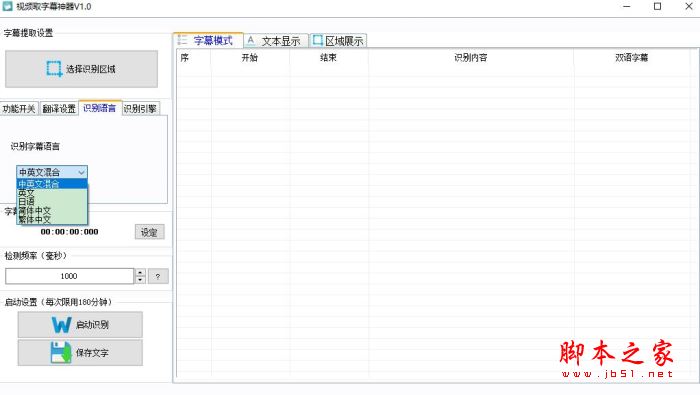Minimize the 视频取字幕神器 window
This screenshot has width=700, height=395.
pos(627,6)
